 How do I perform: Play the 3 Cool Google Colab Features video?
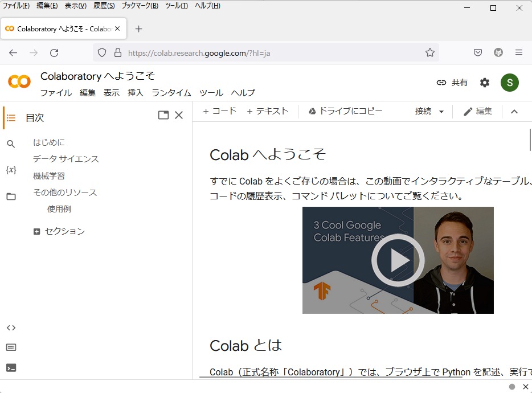click(398, 260)
